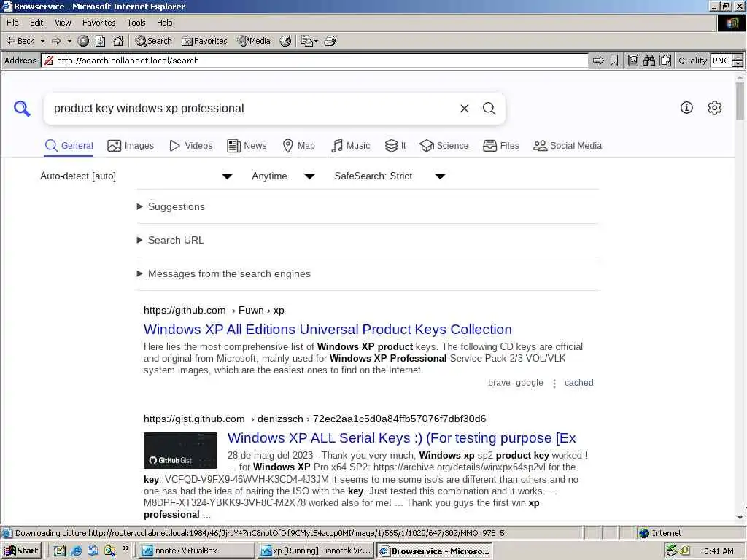This screenshot has height=560, width=747.
Task: Switch to the Files tab
Action: (x=500, y=146)
